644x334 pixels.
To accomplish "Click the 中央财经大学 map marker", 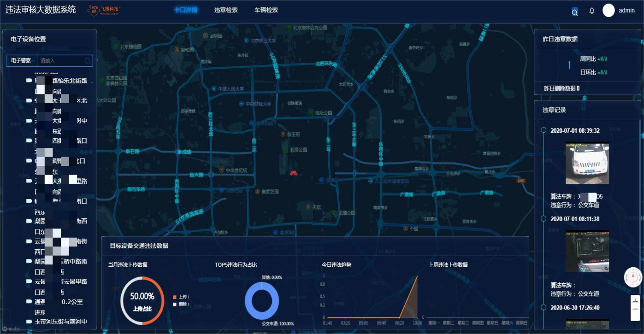I will 242,104.
